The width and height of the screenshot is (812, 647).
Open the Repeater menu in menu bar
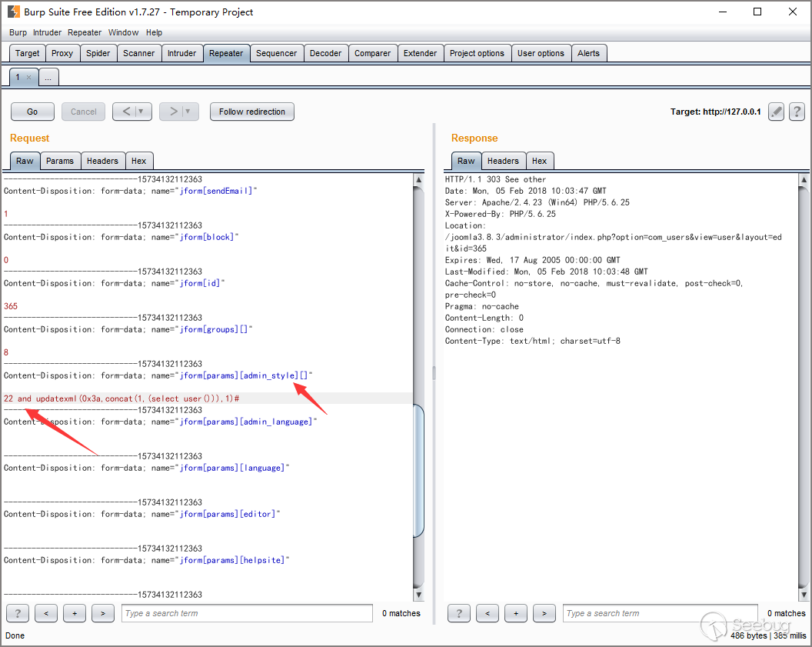(x=85, y=32)
